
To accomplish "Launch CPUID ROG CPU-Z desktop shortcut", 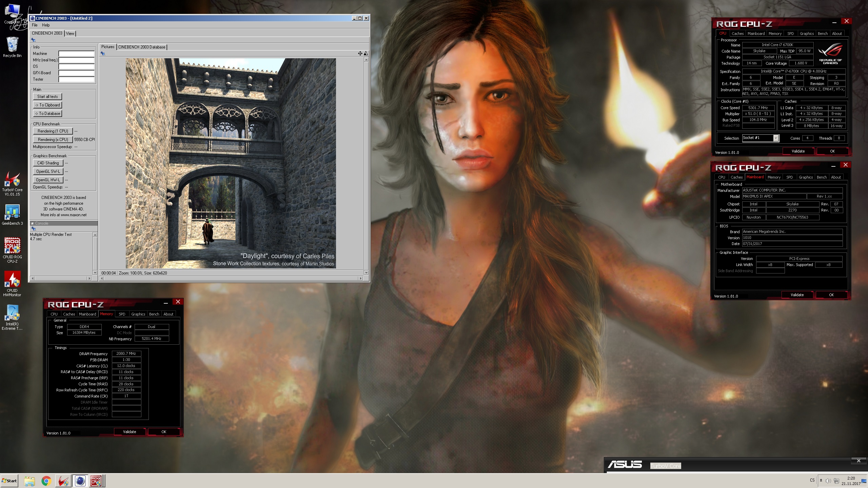I will point(12,250).
